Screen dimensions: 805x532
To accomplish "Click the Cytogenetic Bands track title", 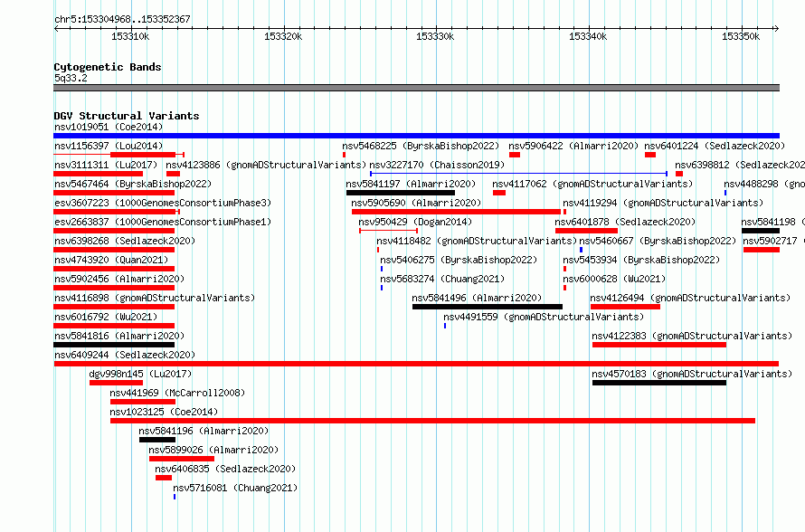I will pos(108,67).
